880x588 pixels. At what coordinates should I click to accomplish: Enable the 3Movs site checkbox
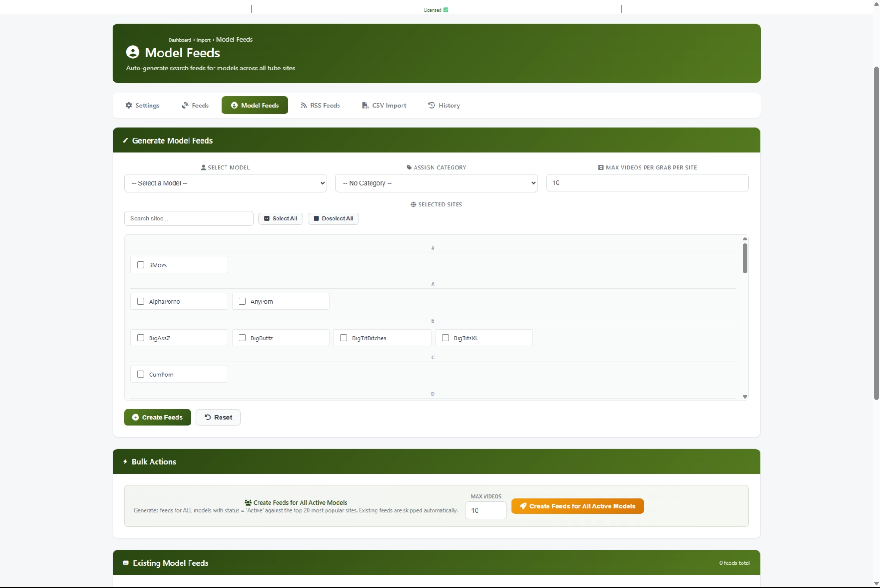pos(140,265)
